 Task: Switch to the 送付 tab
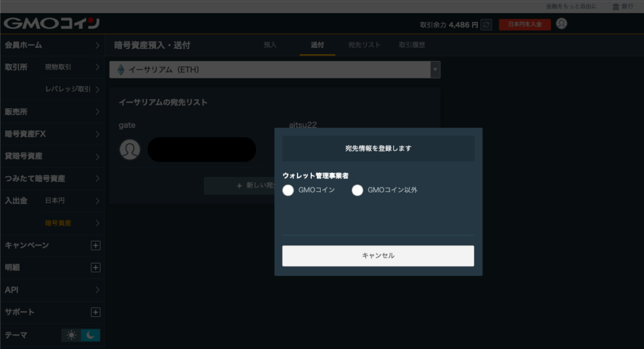click(x=317, y=45)
